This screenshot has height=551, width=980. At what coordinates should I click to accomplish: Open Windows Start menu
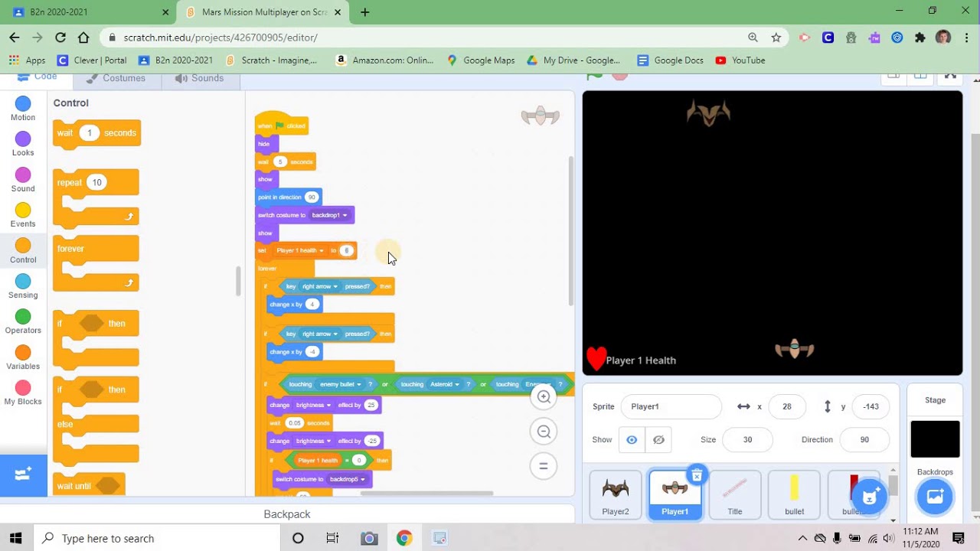(x=16, y=538)
